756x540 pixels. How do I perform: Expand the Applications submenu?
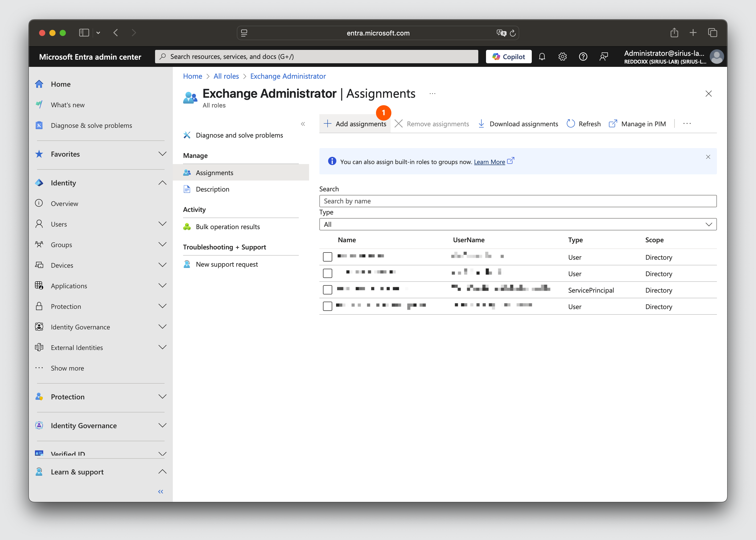tap(162, 286)
